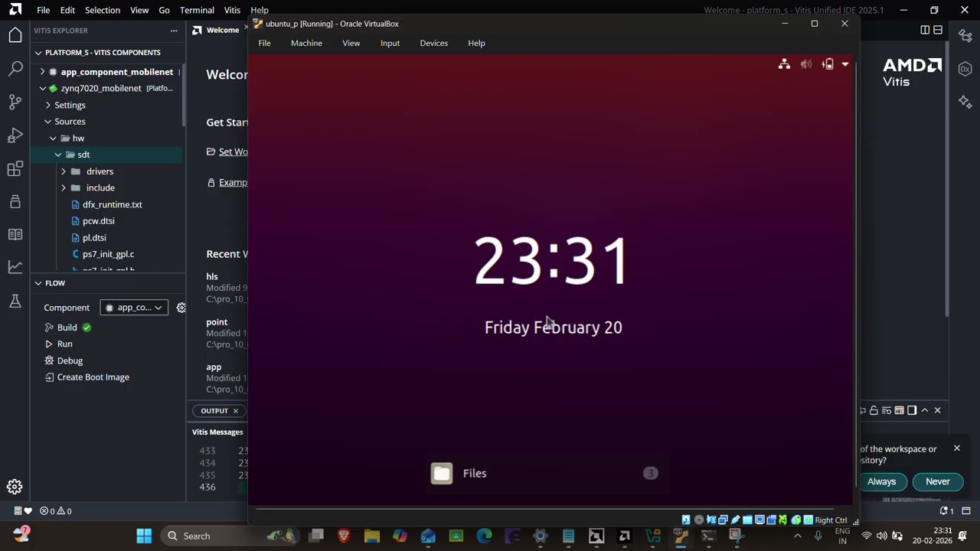The height and width of the screenshot is (551, 980).
Task: Open the VirtualBox Machine menu
Action: 306,43
